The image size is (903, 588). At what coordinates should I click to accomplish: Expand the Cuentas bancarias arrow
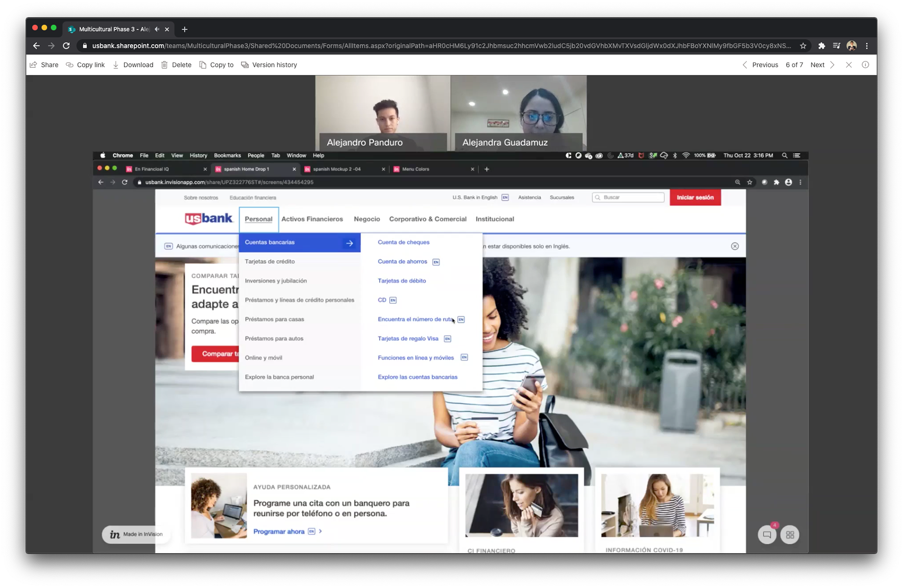point(349,243)
